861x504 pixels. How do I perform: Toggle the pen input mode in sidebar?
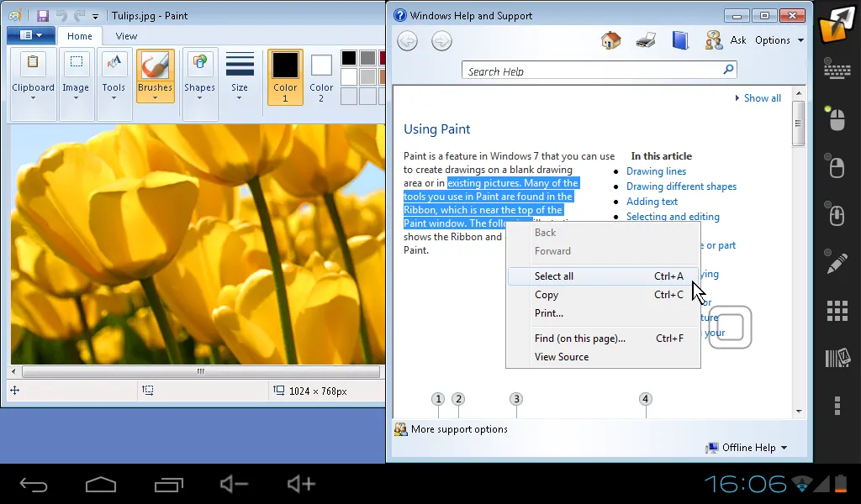coord(836,263)
